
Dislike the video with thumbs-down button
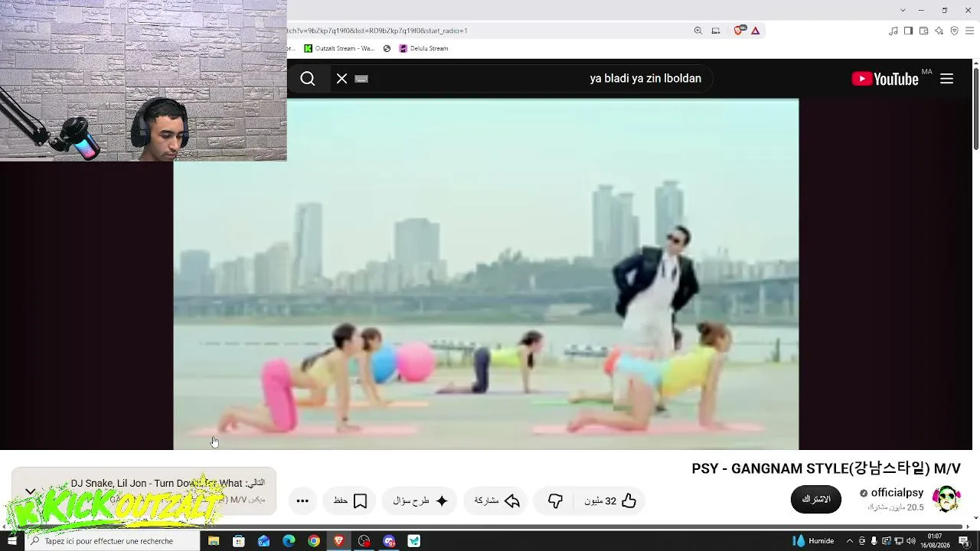coord(556,500)
